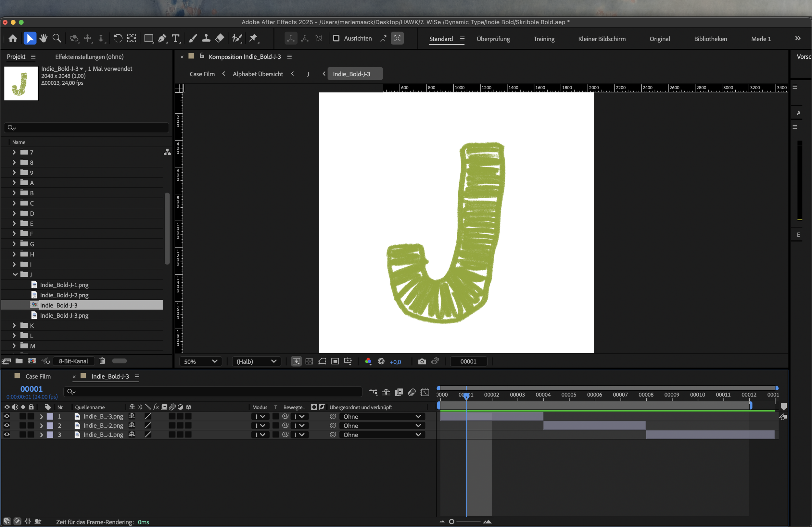Click Alphabet Übersicht in composition breadcrumb
This screenshot has height=527, width=812.
[258, 74]
